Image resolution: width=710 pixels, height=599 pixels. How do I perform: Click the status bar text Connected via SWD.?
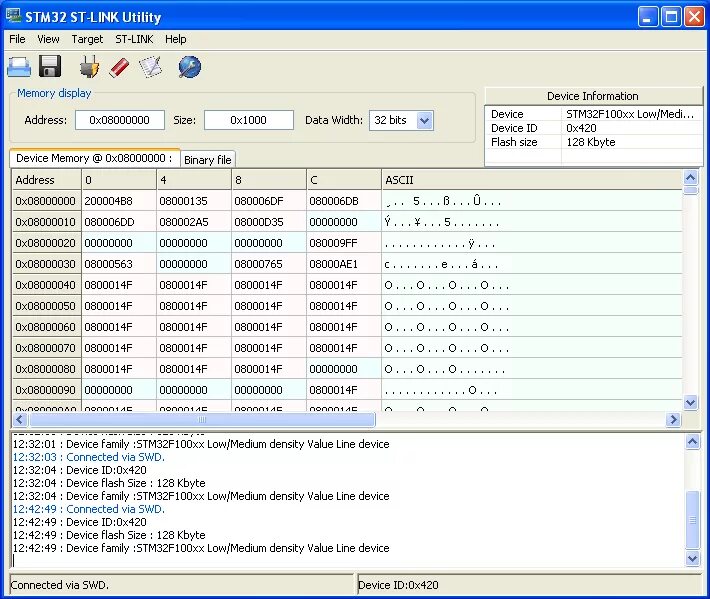[59, 585]
